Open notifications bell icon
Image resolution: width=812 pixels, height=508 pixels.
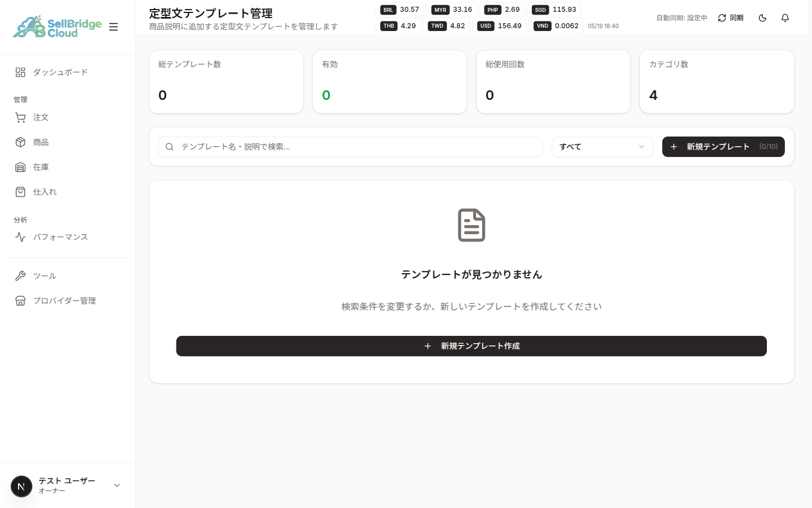(x=785, y=18)
